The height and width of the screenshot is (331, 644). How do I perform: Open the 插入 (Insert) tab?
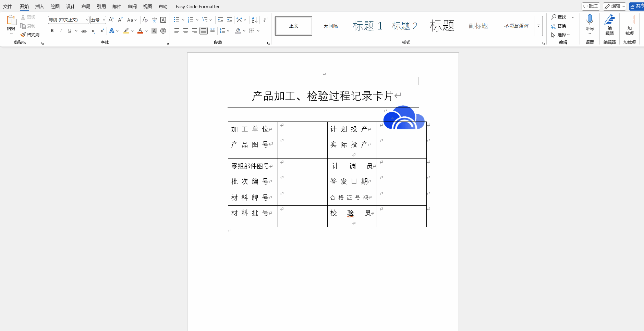point(40,7)
